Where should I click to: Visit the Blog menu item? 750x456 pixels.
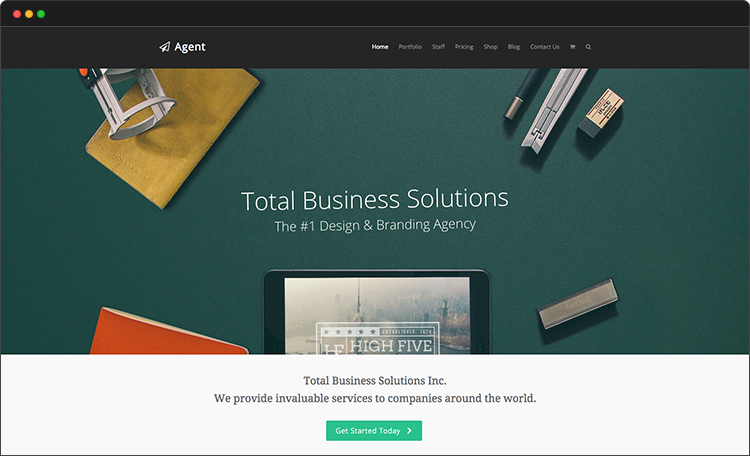[514, 47]
